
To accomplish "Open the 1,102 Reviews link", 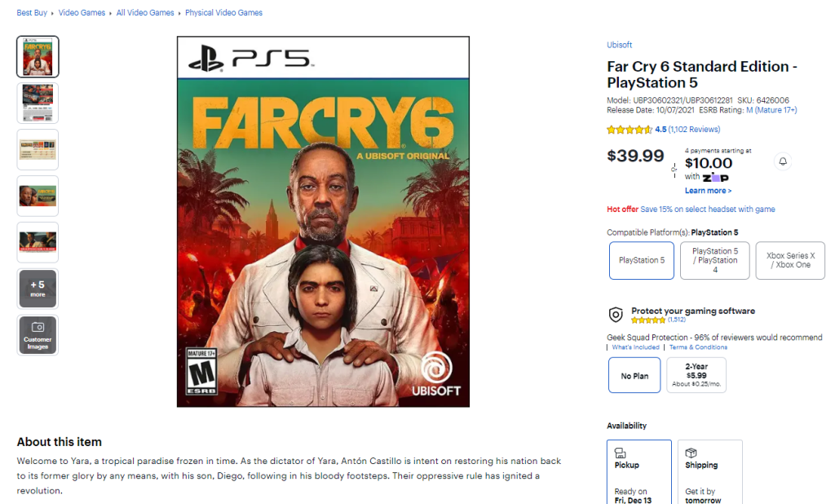I will (x=694, y=130).
